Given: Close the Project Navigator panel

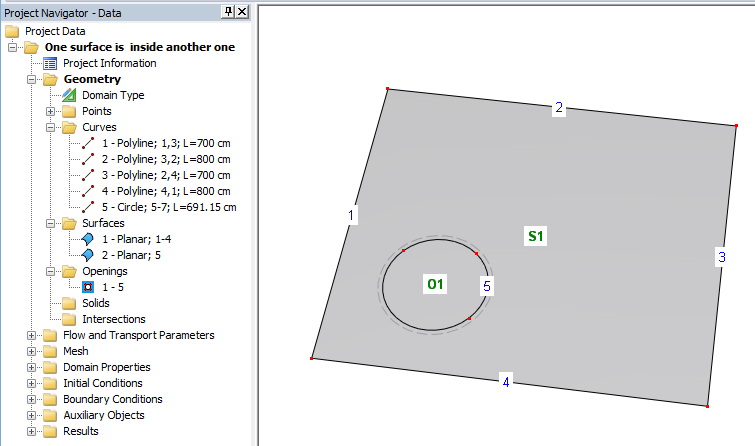Looking at the screenshot, I should 242,12.
